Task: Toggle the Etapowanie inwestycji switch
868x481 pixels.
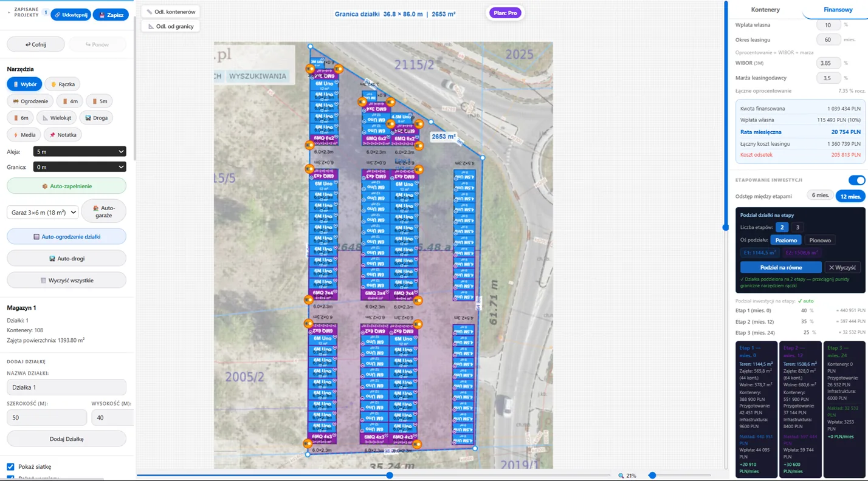Action: 856,180
